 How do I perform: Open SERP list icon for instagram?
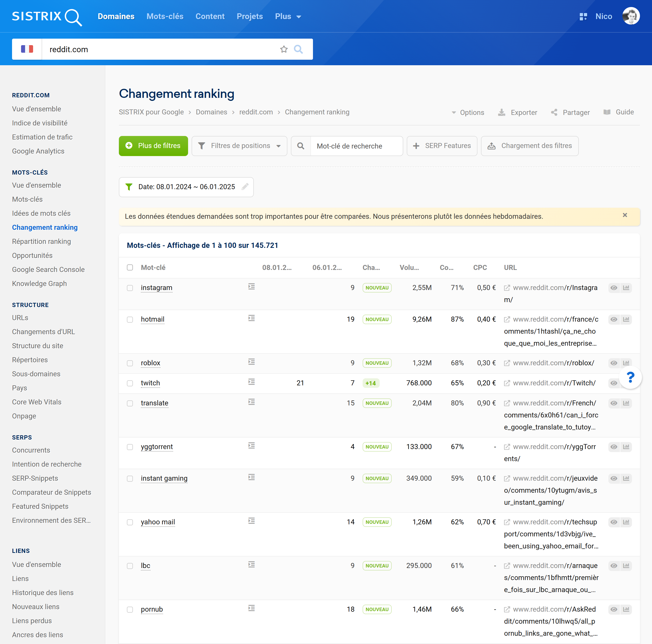[x=252, y=287]
